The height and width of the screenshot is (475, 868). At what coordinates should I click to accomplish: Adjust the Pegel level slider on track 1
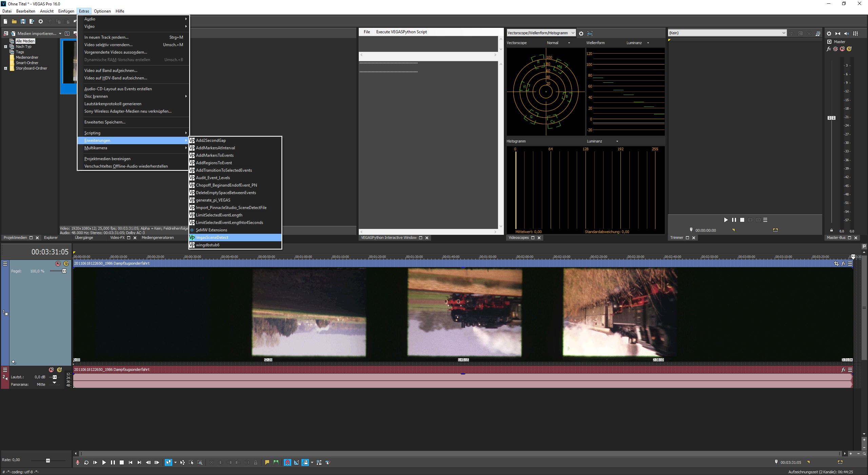[64, 271]
